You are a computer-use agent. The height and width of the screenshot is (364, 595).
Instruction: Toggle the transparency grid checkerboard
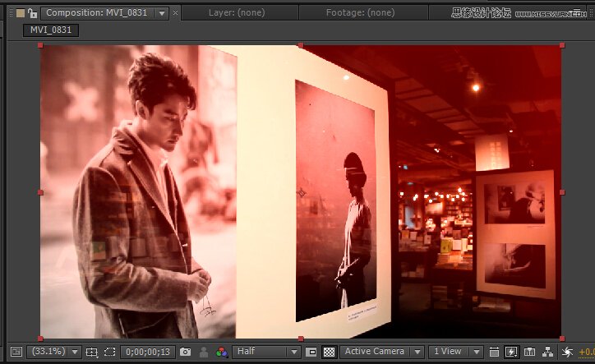pos(329,352)
